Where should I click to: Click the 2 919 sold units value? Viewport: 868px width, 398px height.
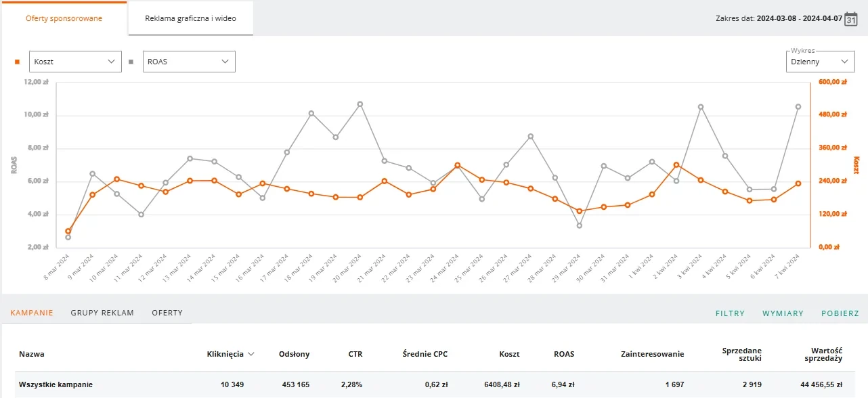pos(752,384)
